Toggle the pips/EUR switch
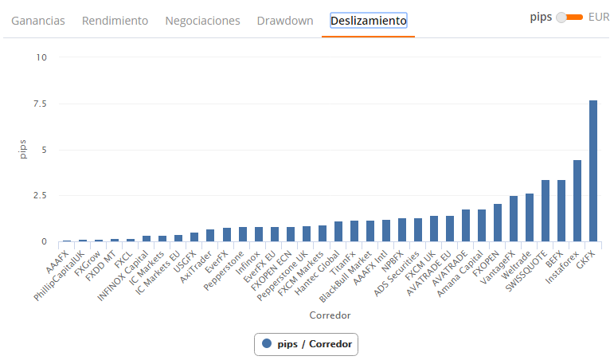The width and height of the screenshot is (610, 364). point(570,18)
